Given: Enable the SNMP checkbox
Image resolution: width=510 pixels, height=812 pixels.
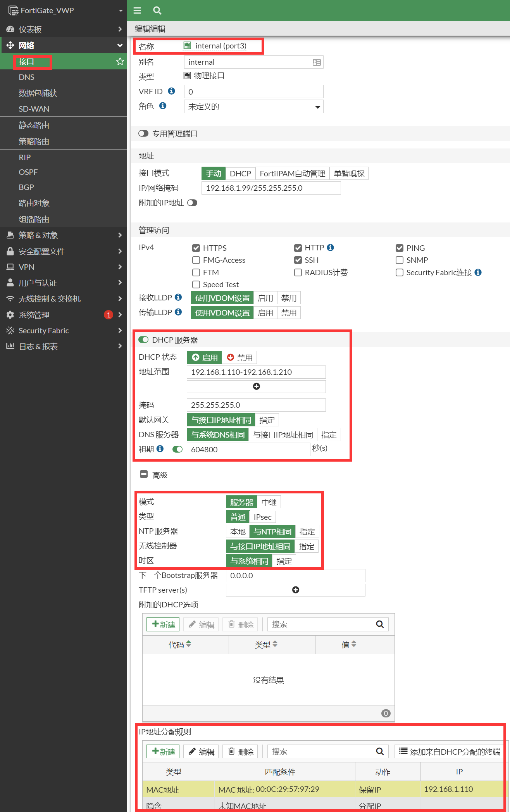Looking at the screenshot, I should pos(400,260).
